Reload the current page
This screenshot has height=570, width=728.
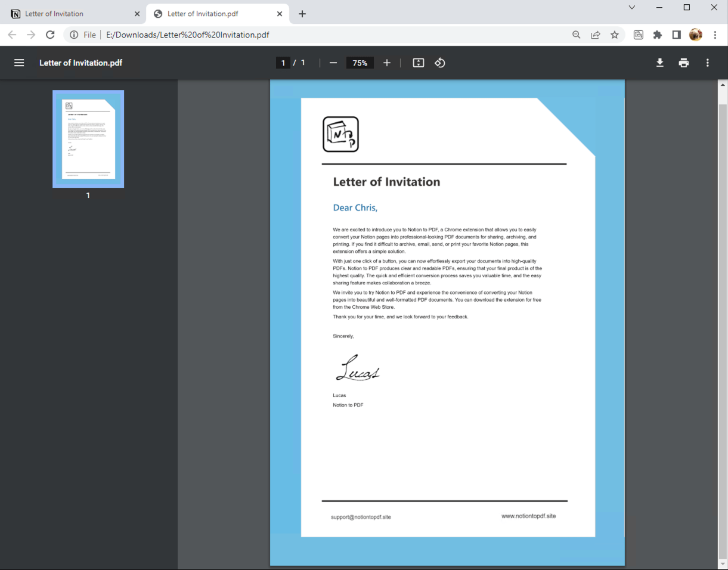tap(50, 35)
